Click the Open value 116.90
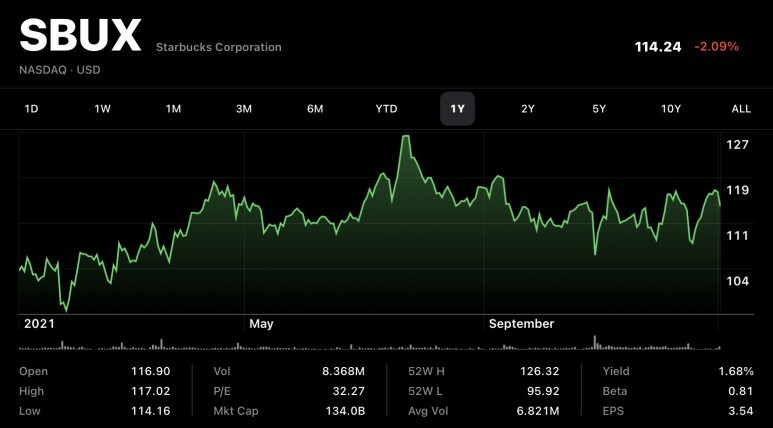The width and height of the screenshot is (773, 428). tap(150, 371)
